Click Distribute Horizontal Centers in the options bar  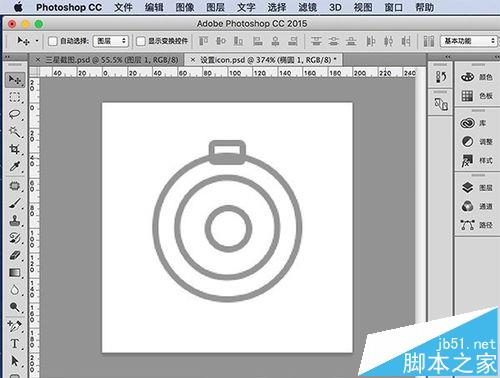tap(388, 41)
